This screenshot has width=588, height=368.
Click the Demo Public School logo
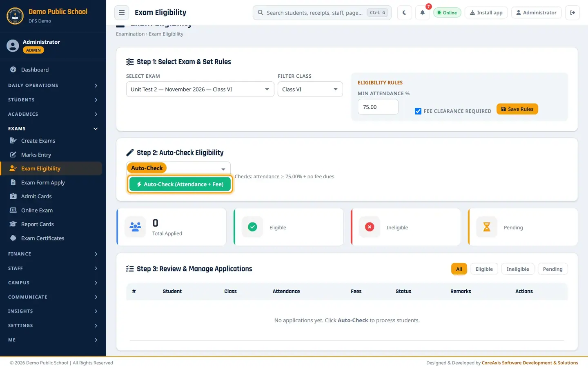[15, 16]
